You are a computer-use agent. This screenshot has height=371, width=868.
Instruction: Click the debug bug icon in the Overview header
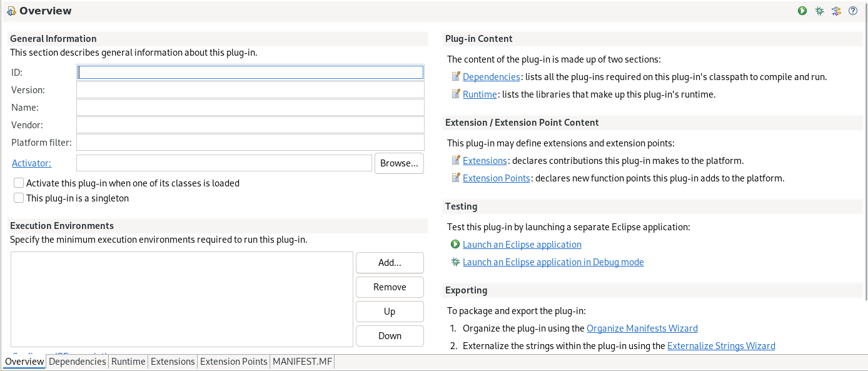click(819, 11)
